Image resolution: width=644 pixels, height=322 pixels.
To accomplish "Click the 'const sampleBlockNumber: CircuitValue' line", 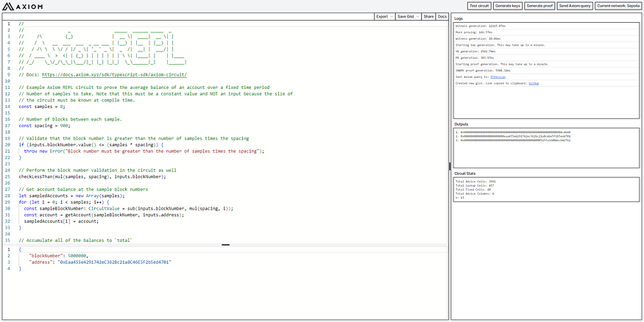I will pyautogui.click(x=129, y=208).
